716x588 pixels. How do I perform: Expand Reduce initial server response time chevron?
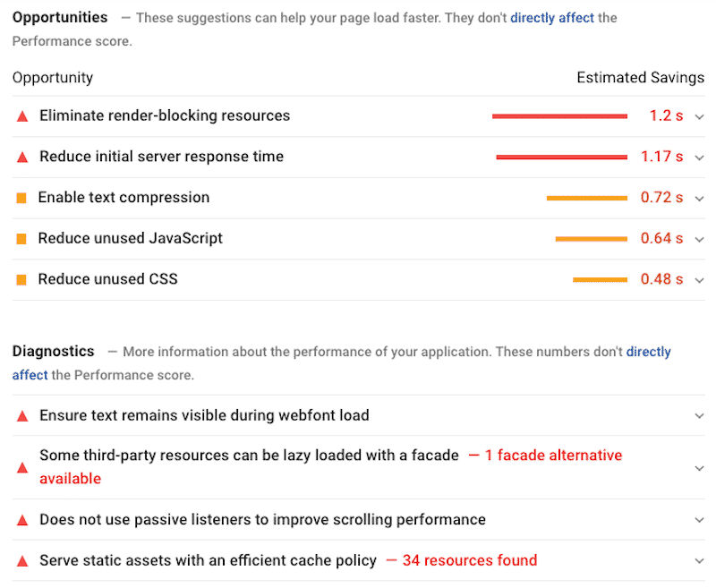pos(699,158)
